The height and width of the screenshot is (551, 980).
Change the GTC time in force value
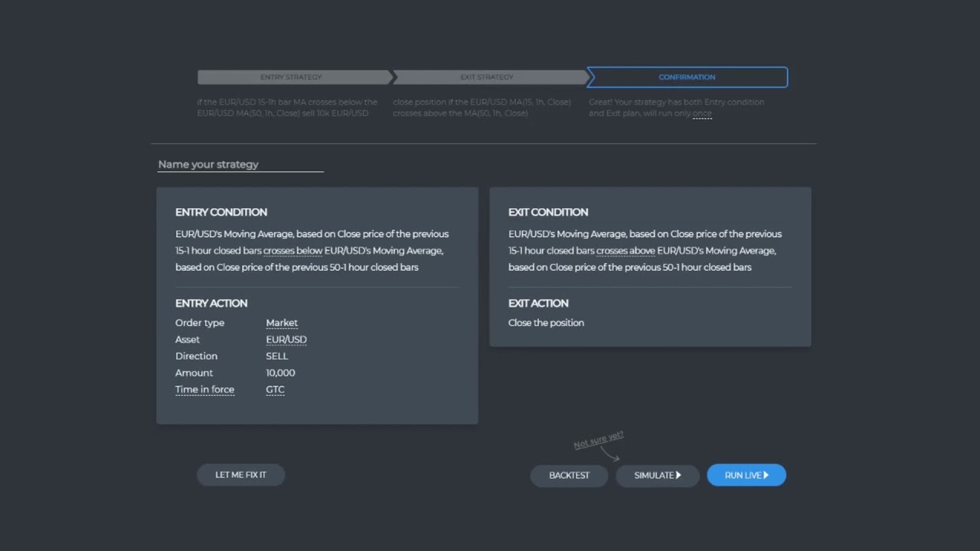tap(275, 390)
